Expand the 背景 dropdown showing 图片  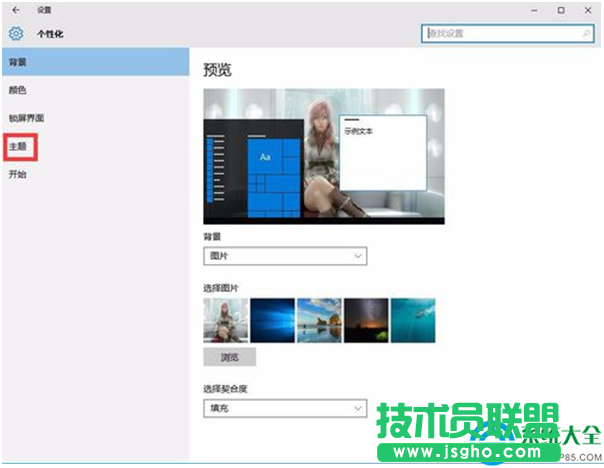285,257
